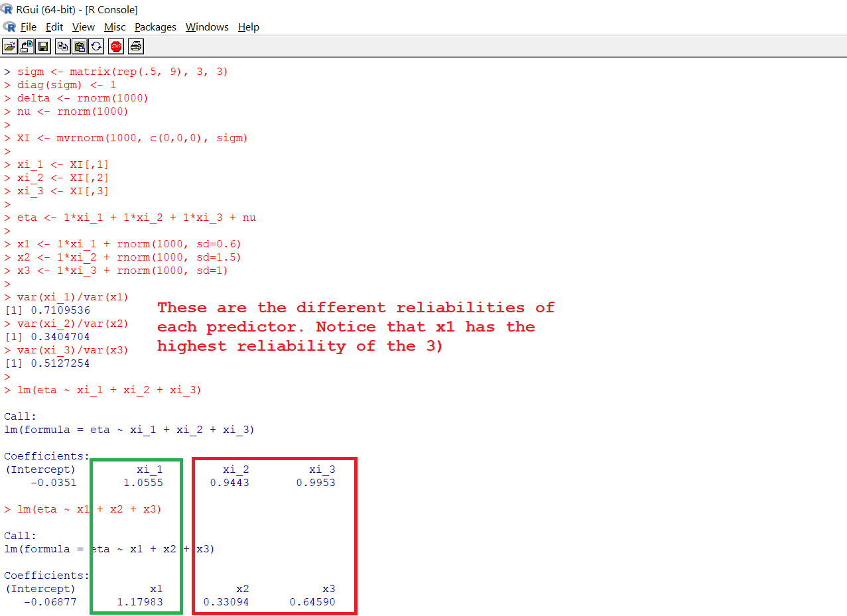Open the Edit menu
The image size is (847, 616).
pyautogui.click(x=54, y=27)
